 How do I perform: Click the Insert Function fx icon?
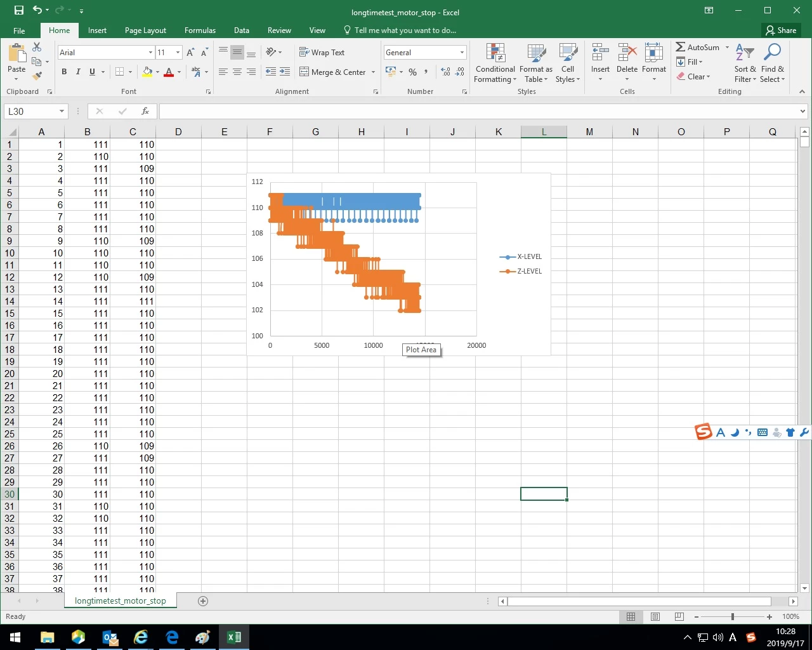pyautogui.click(x=145, y=111)
